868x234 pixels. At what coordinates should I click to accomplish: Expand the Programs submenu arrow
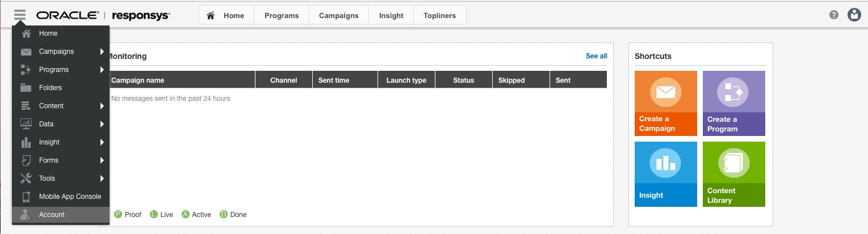(x=102, y=70)
